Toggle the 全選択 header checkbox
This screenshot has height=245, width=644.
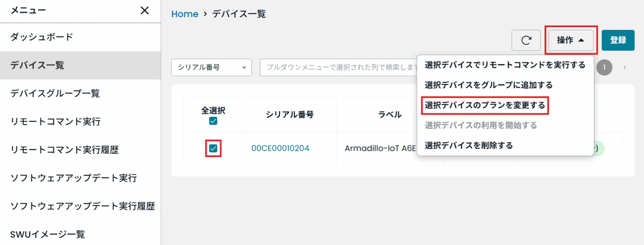(214, 121)
